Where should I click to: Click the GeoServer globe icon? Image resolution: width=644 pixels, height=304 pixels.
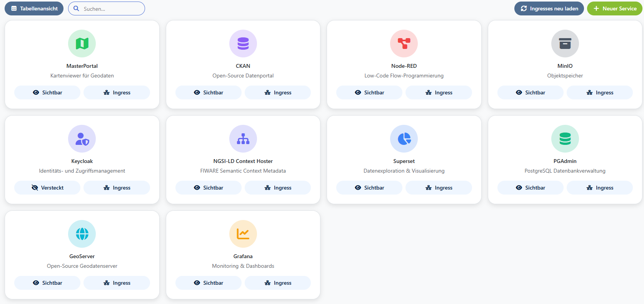(x=82, y=234)
